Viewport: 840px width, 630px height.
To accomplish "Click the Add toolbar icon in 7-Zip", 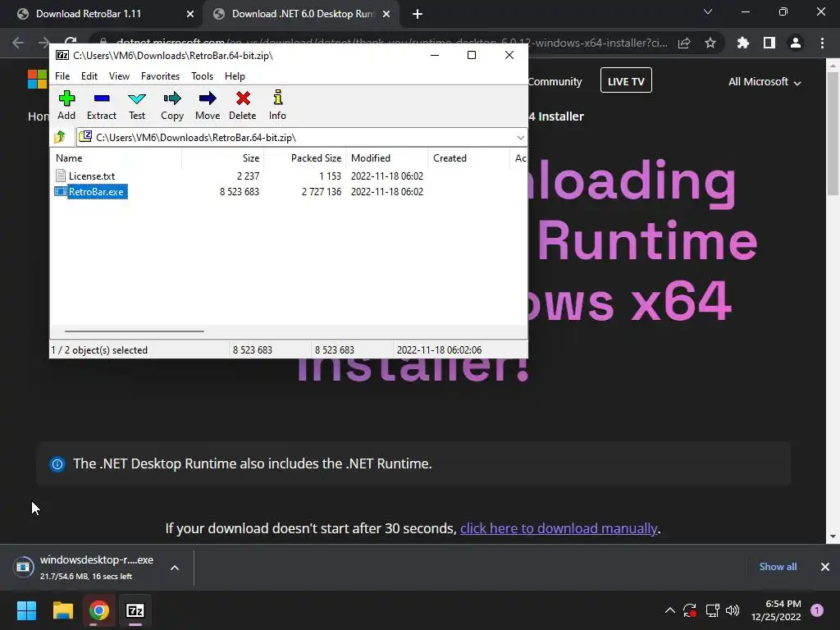I will click(66, 105).
